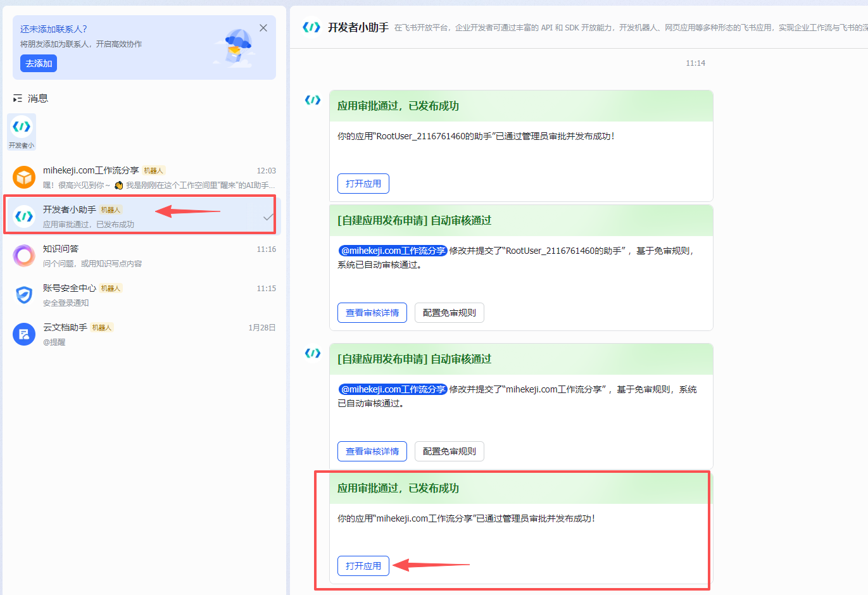The image size is (868, 595).
Task: Configure exemption rules in mihekeji review card
Action: point(450,451)
